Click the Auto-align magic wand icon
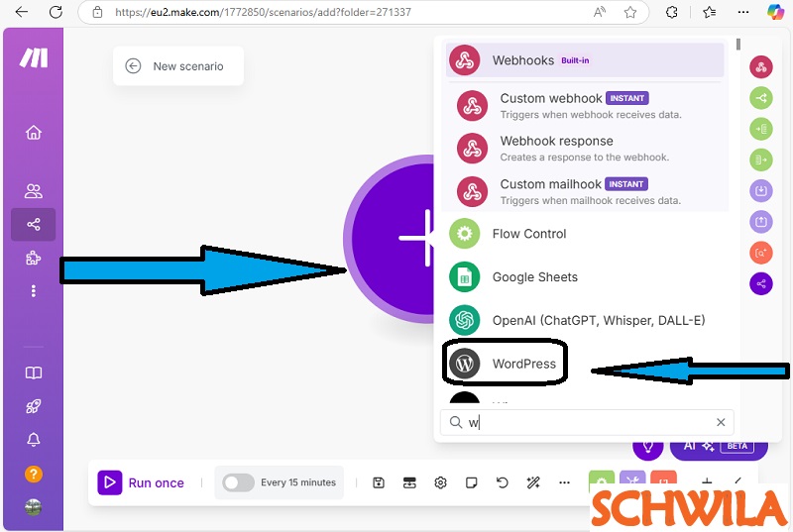793x532 pixels. (533, 483)
